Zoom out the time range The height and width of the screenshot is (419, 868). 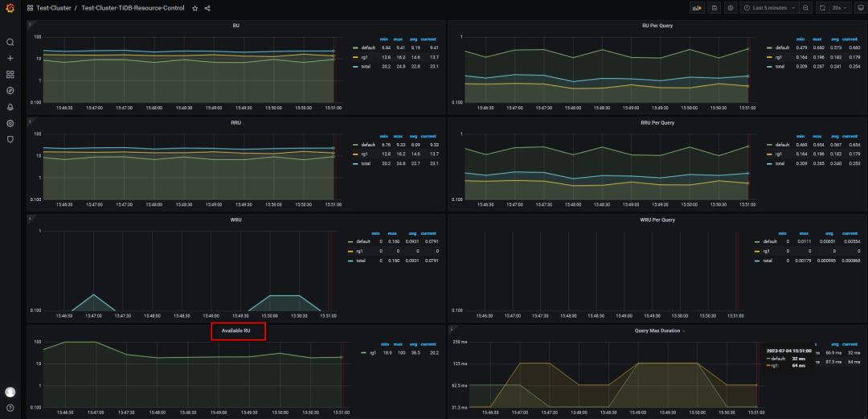point(805,8)
